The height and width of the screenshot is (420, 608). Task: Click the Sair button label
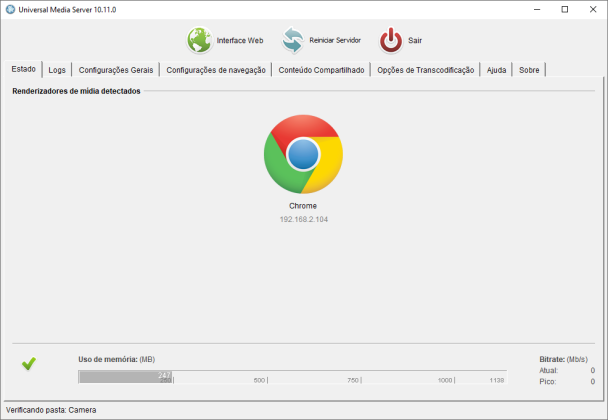415,40
